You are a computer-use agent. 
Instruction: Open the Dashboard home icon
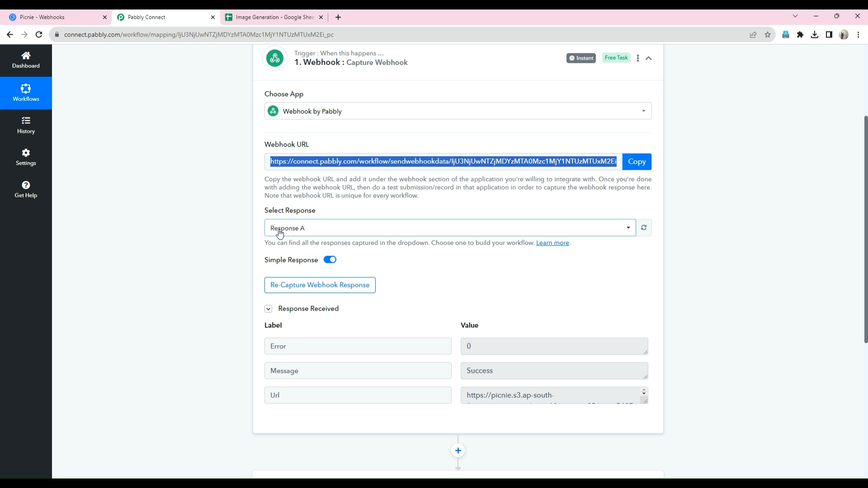[x=26, y=56]
